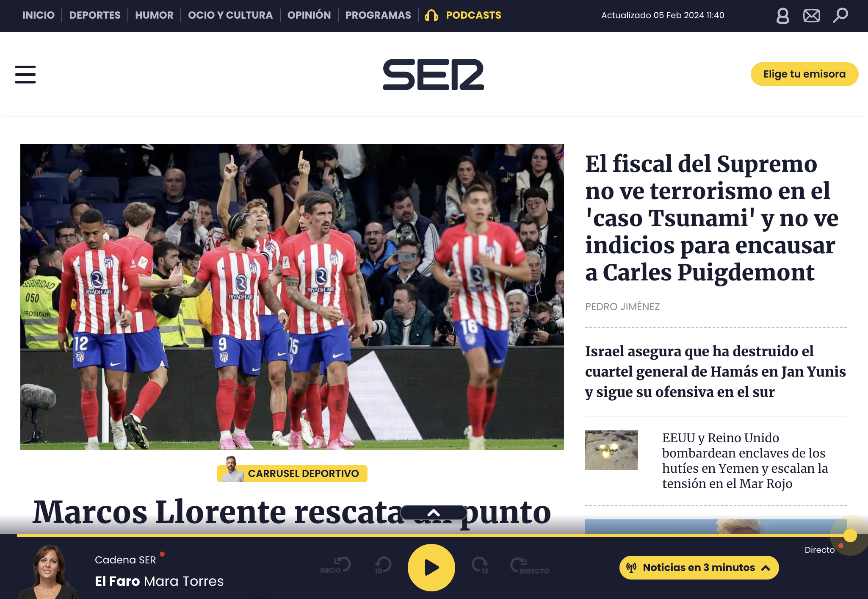Open the PODCASTS section

coord(473,15)
